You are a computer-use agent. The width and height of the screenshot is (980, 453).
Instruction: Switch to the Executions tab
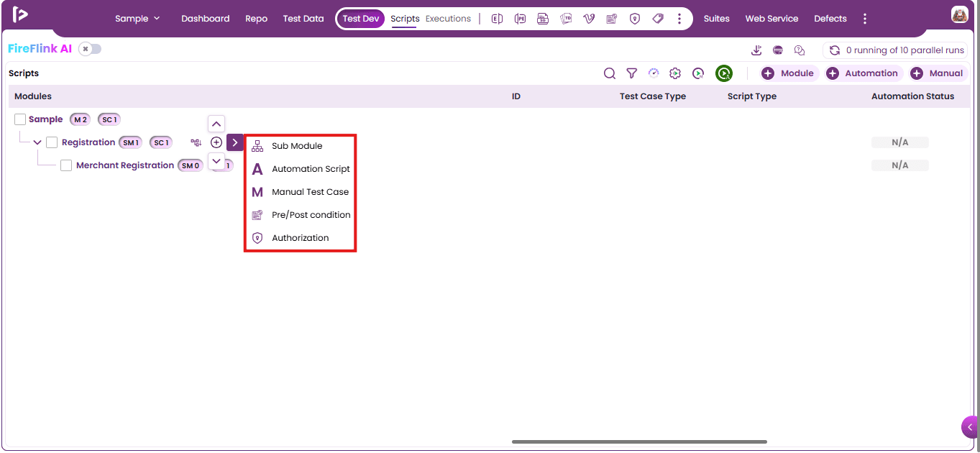pos(448,19)
